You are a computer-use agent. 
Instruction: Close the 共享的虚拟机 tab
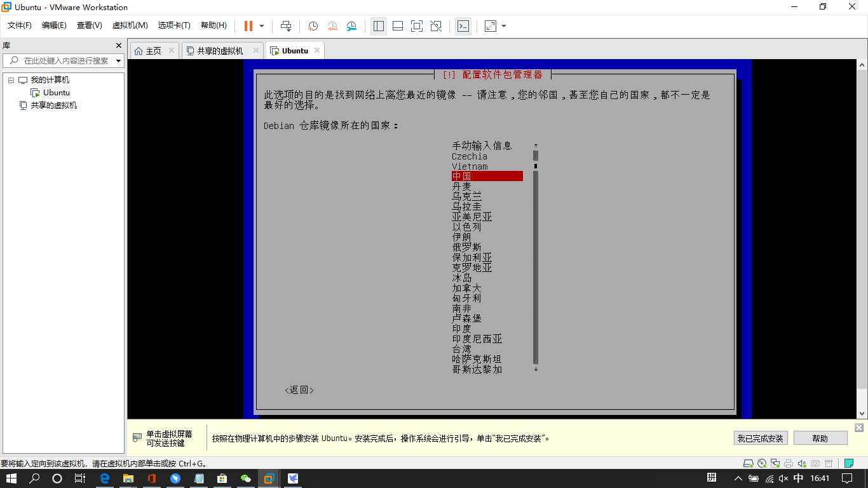256,50
